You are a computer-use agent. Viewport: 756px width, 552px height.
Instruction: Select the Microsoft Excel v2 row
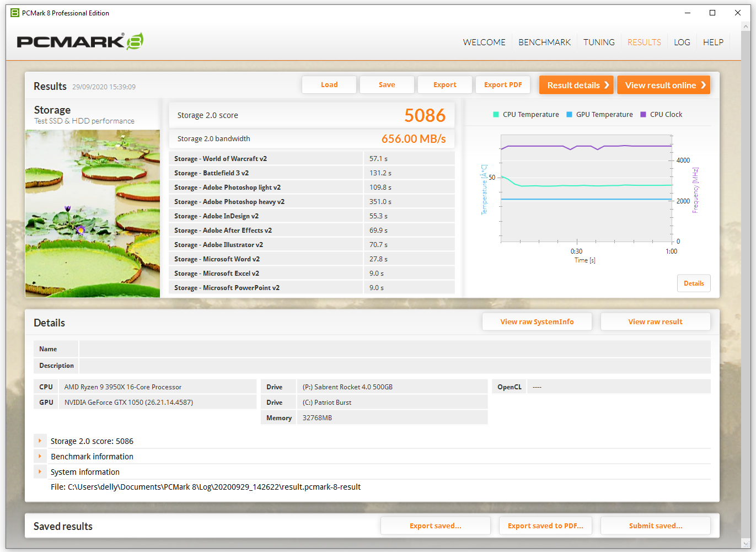(312, 274)
